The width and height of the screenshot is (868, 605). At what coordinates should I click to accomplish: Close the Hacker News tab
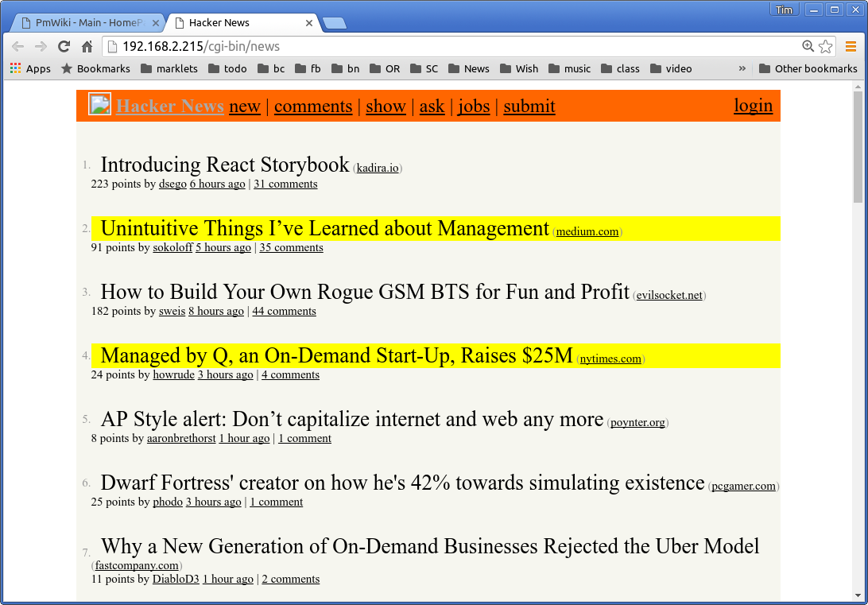coord(309,23)
